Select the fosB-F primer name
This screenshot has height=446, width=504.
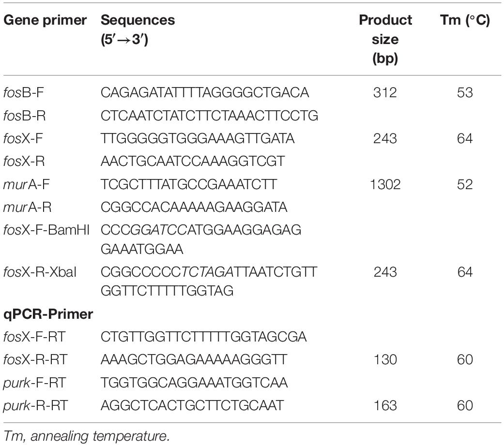(x=23, y=92)
